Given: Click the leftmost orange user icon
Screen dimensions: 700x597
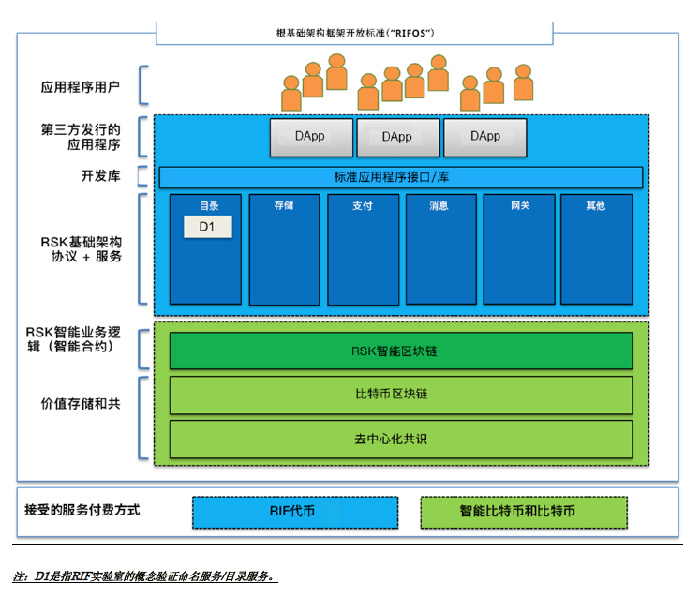Looking at the screenshot, I should (x=291, y=94).
